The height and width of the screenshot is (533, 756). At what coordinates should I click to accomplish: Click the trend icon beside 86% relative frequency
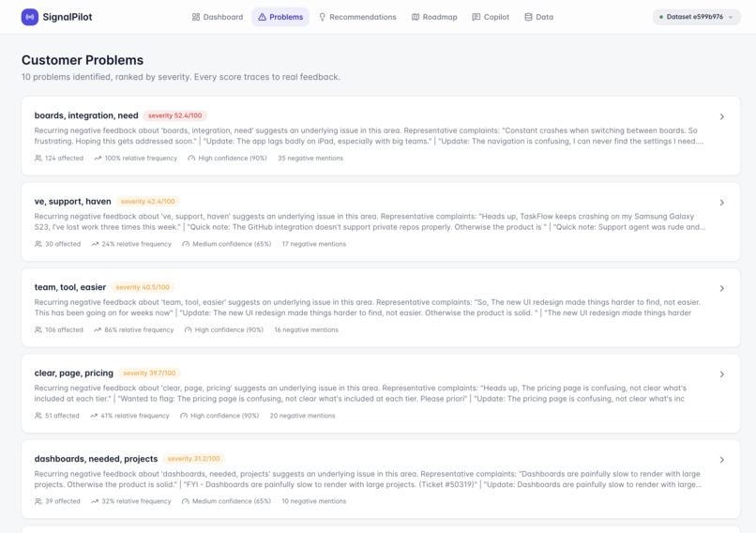(98, 330)
